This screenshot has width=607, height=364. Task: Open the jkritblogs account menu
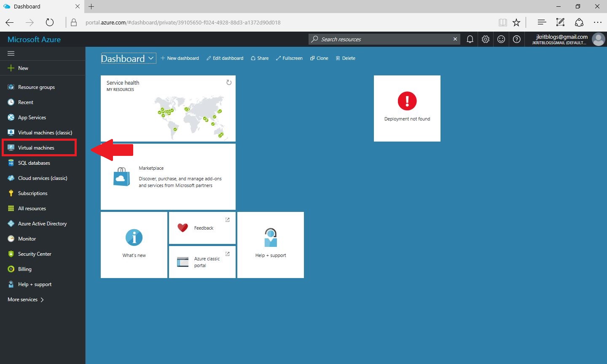point(568,39)
